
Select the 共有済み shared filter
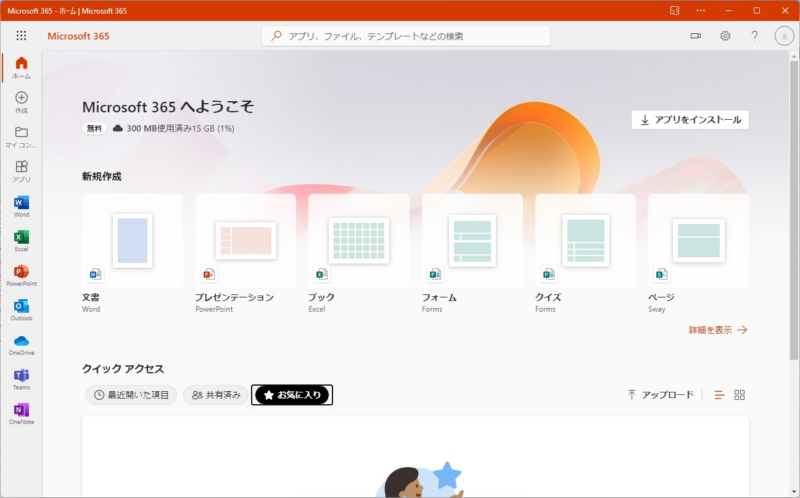216,395
